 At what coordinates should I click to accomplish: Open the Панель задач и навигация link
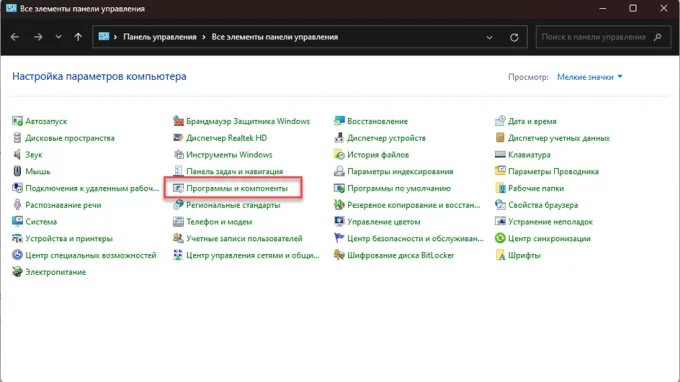[235, 171]
